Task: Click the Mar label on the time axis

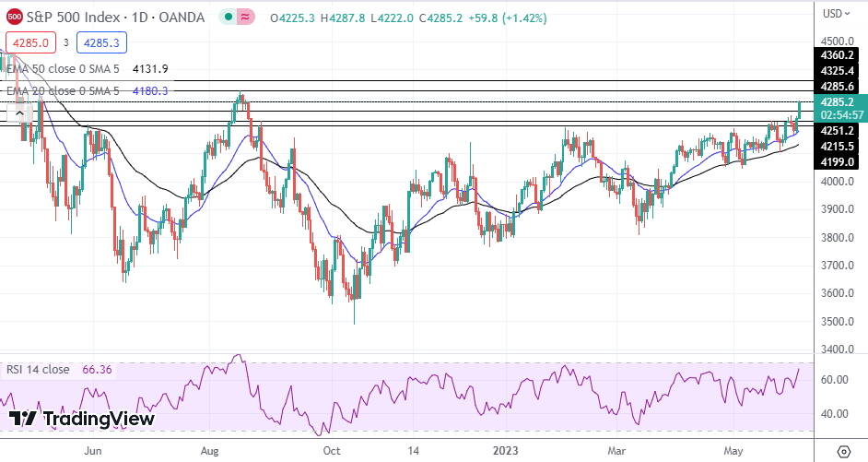Action: [616, 451]
